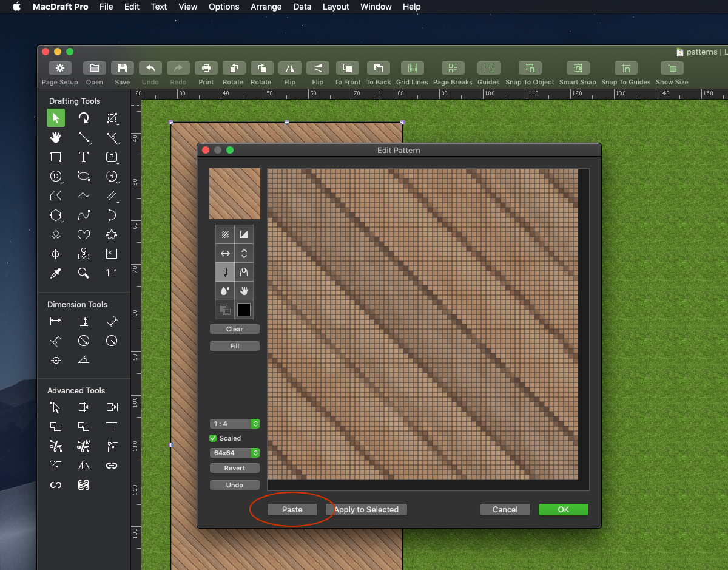Screen dimensions: 728x570
Task: Uncheck the Scaled checkbox
Action: (213, 438)
